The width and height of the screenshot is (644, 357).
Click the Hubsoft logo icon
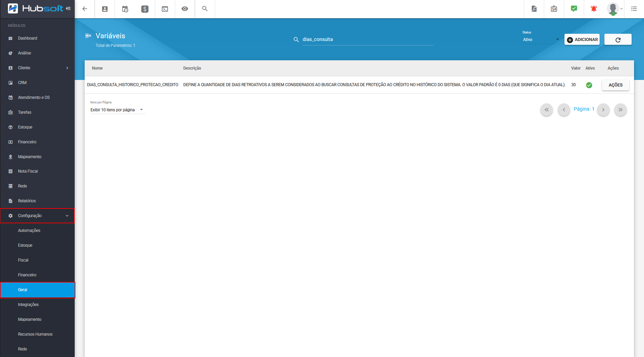[x=13, y=9]
